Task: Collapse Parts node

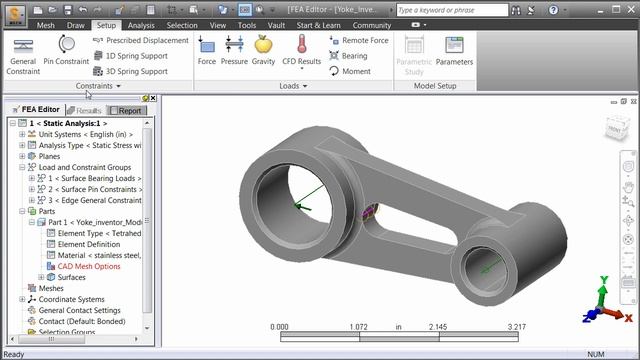Action: (x=22, y=211)
